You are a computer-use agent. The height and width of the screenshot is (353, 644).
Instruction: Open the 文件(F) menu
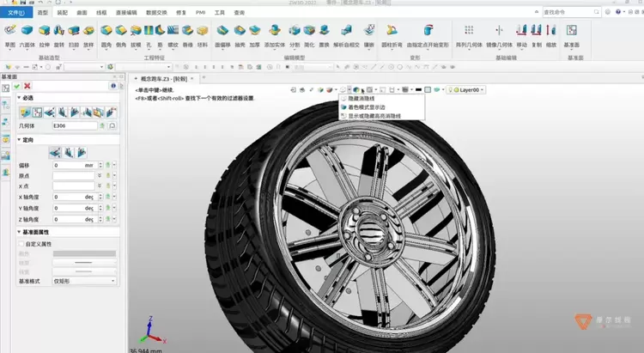[x=16, y=13]
